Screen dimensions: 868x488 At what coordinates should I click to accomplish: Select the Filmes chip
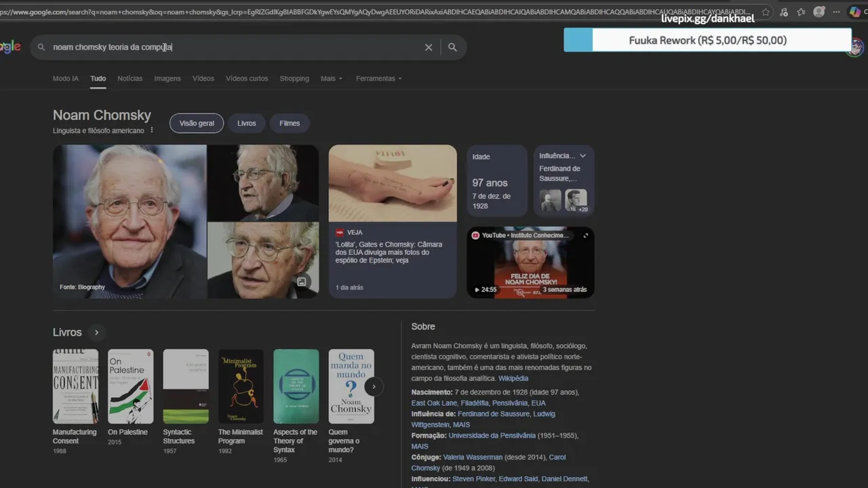(290, 123)
